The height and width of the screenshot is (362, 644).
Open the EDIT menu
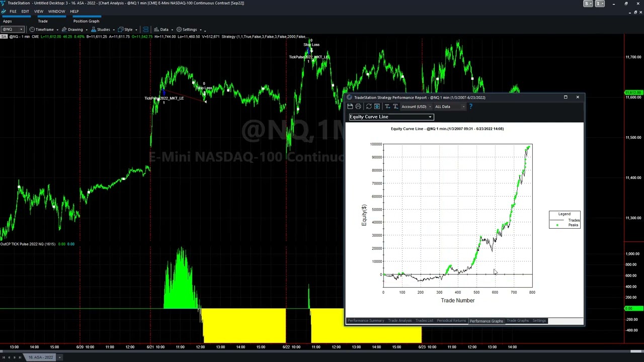coord(25,11)
